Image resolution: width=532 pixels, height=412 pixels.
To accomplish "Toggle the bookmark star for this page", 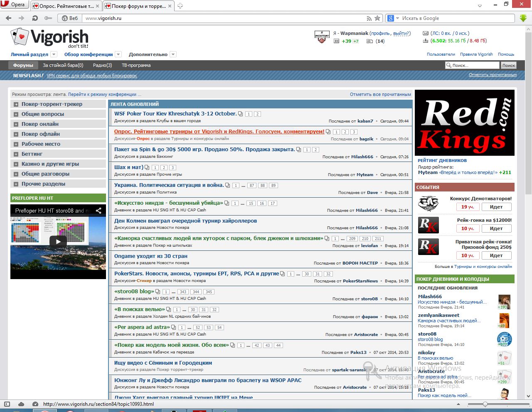I will tap(377, 18).
